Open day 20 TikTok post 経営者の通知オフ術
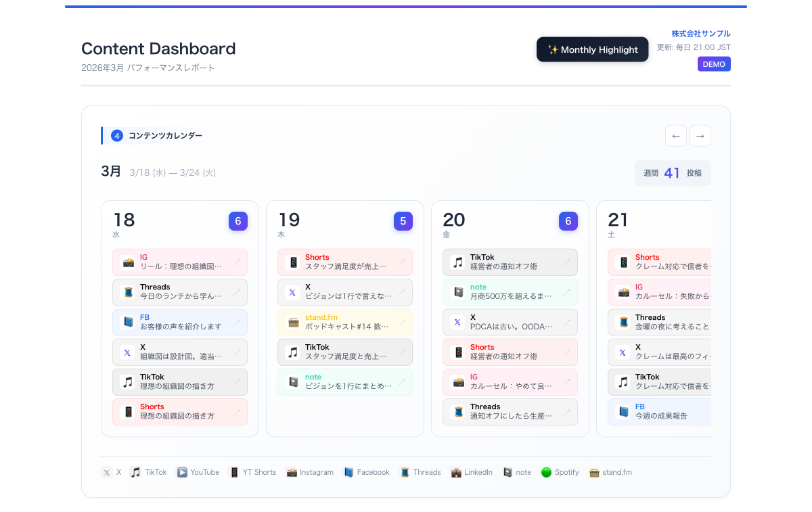Viewport: 812px width, 512px height. pyautogui.click(x=510, y=262)
